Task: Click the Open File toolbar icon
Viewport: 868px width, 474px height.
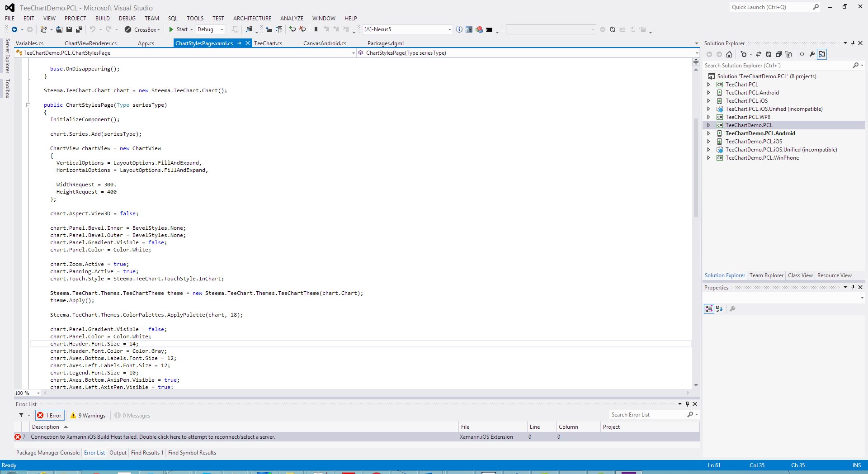Action: pos(59,29)
